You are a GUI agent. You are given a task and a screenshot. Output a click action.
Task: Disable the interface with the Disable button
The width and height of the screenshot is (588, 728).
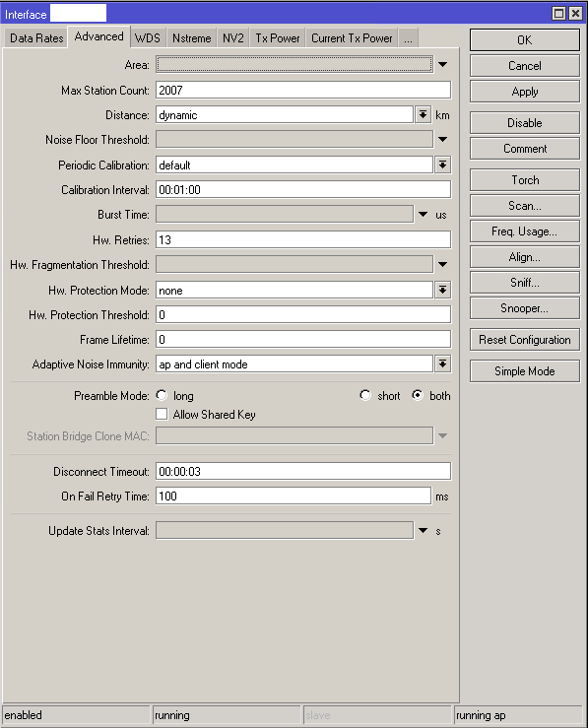524,122
